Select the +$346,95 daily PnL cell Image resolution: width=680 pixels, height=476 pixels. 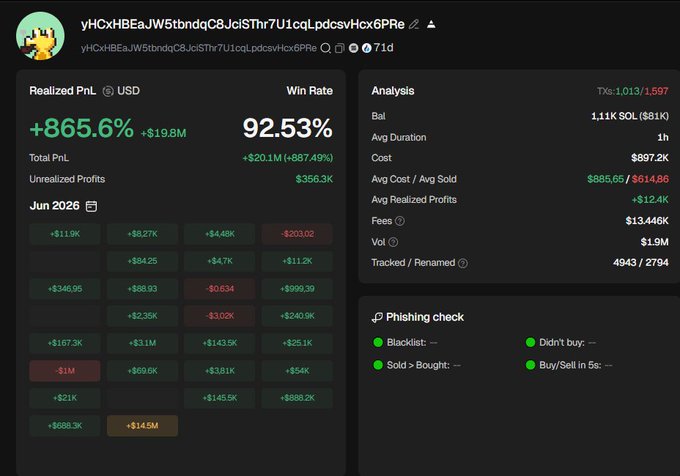[x=65, y=289]
